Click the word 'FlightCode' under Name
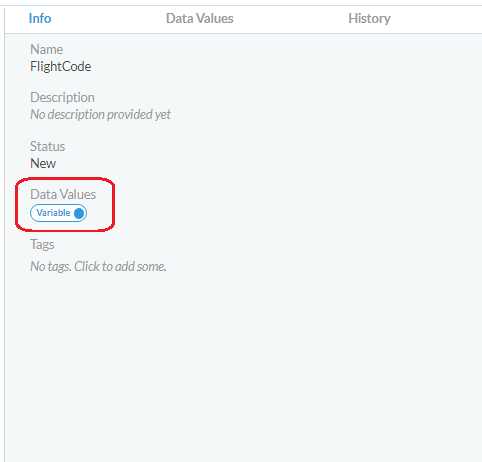Viewport: 482px width, 462px height. click(61, 67)
